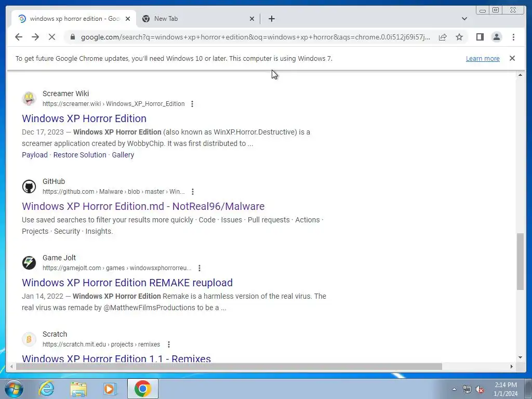Open the network status tray icon
Viewport: 532px width, 399px height.
[467, 390]
